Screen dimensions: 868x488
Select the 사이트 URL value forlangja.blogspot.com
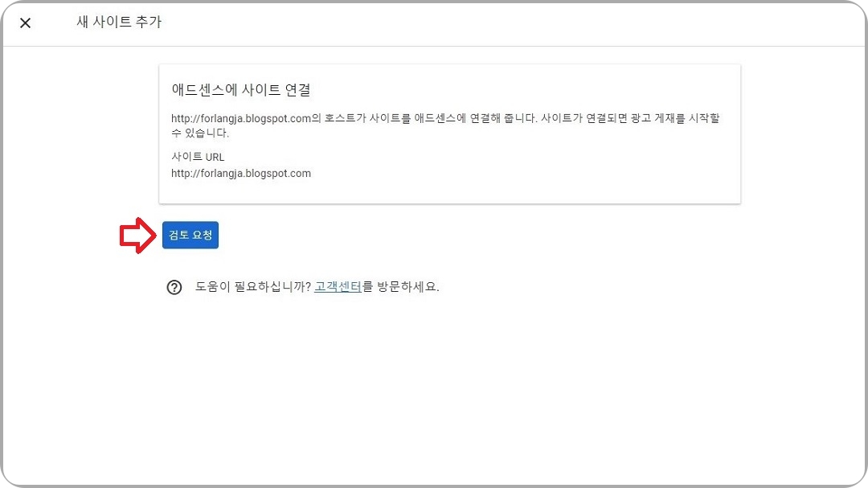[241, 173]
